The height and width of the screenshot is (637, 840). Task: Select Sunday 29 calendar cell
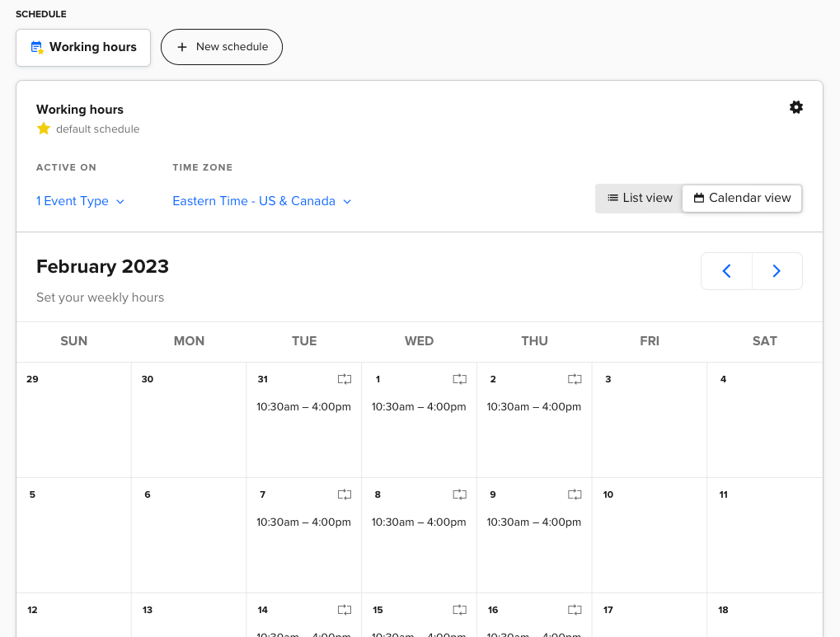tap(74, 420)
